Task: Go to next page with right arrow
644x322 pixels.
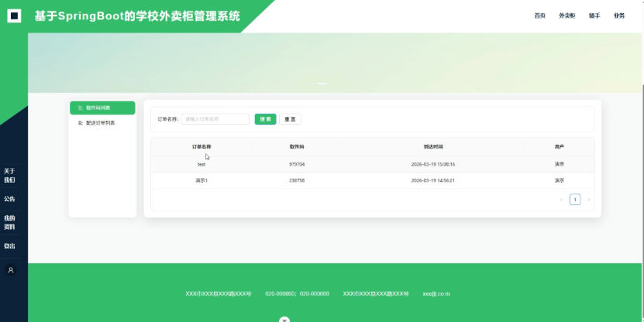Action: click(x=588, y=200)
